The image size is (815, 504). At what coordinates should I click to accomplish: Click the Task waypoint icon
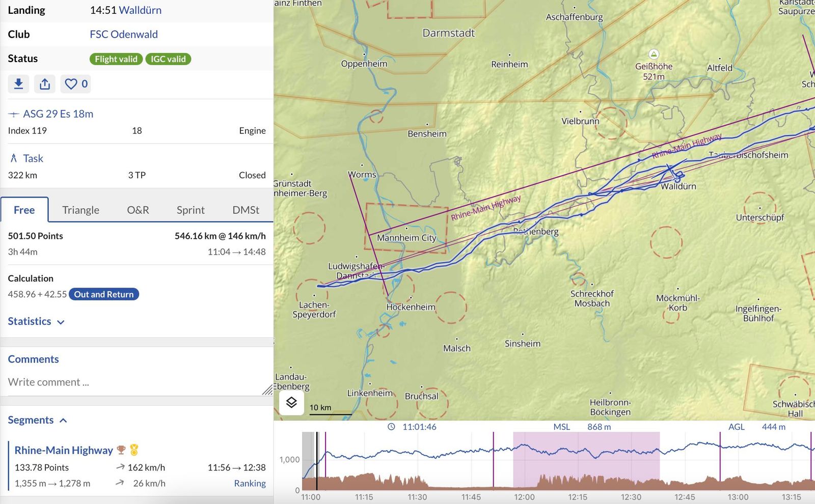point(14,158)
